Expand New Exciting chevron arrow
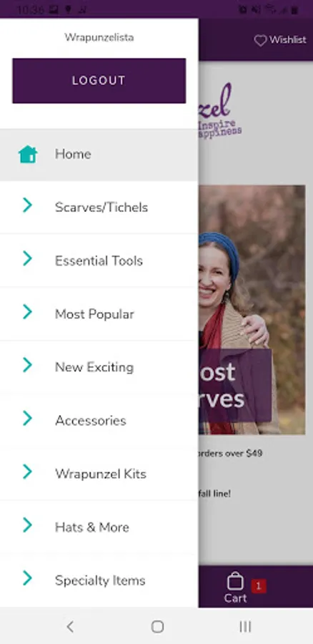The height and width of the screenshot is (644, 313). [27, 365]
